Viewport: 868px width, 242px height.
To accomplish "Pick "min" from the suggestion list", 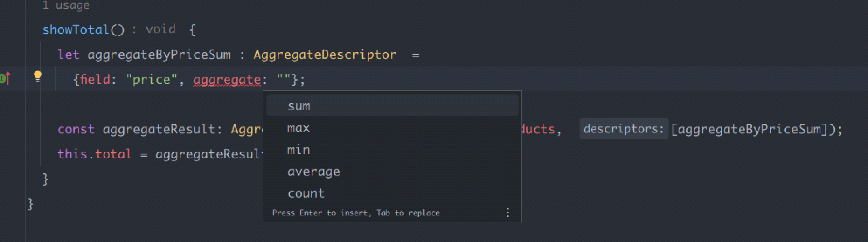I will click(299, 150).
